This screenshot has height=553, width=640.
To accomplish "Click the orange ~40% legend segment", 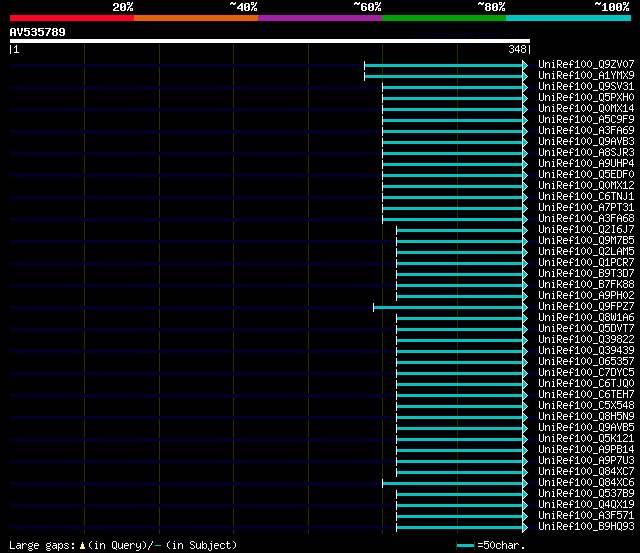I will (196, 18).
